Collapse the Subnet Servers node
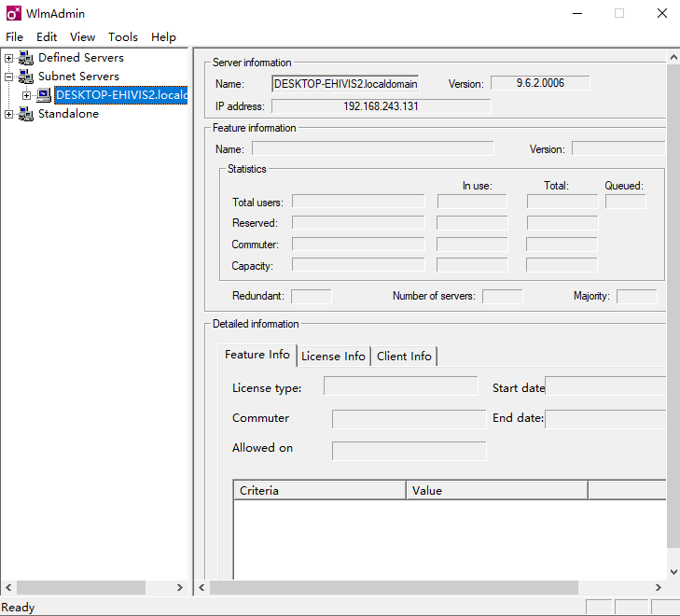Screen dimensions: 680x616 tap(9, 77)
